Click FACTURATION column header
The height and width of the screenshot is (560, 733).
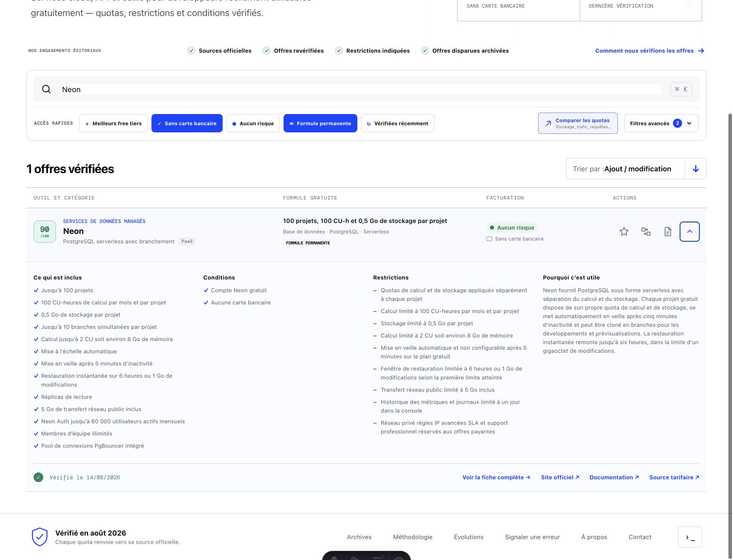[x=505, y=198]
